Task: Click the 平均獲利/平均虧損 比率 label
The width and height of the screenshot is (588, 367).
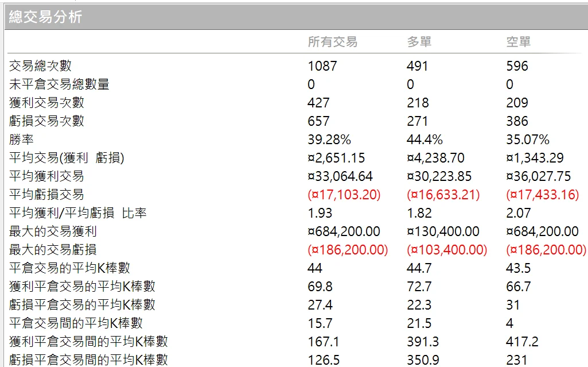Action: click(77, 213)
